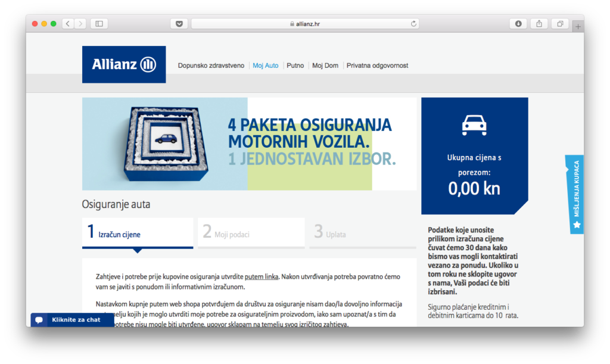610x364 pixels.
Task: Open the Moj Dom menu item
Action: pyautogui.click(x=325, y=66)
